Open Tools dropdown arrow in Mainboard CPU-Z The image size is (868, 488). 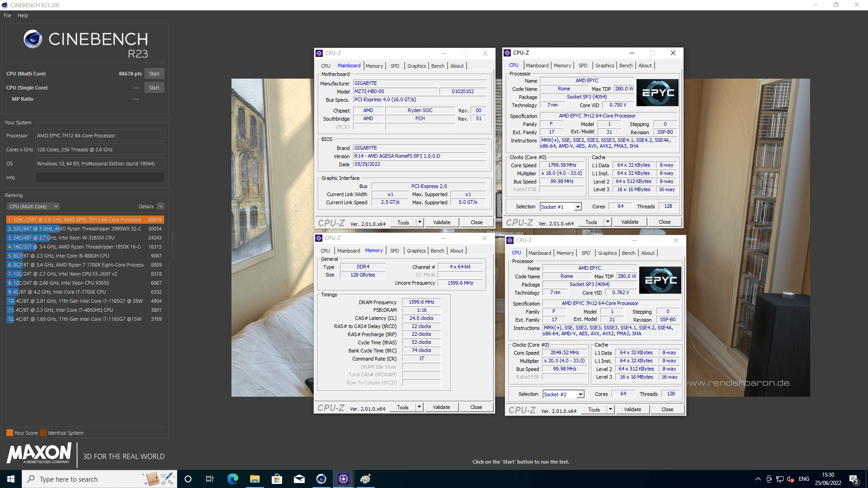point(420,222)
